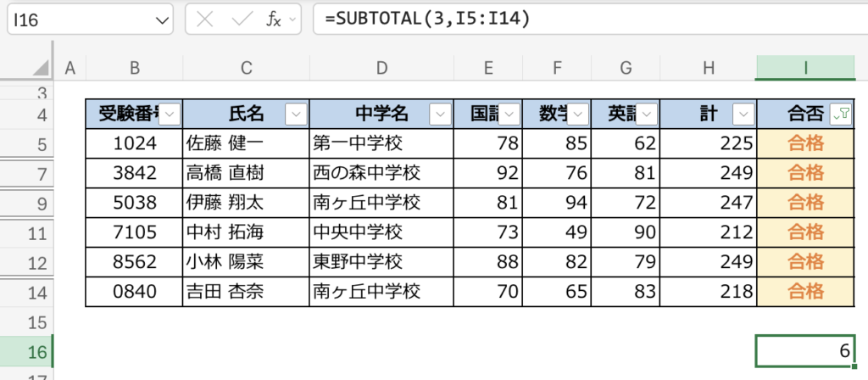
Task: Open the insert function fx dialog
Action: pyautogui.click(x=273, y=20)
